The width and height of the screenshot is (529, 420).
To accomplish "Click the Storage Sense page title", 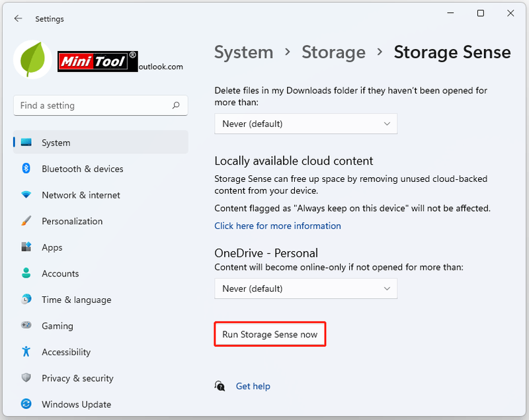I will point(452,52).
